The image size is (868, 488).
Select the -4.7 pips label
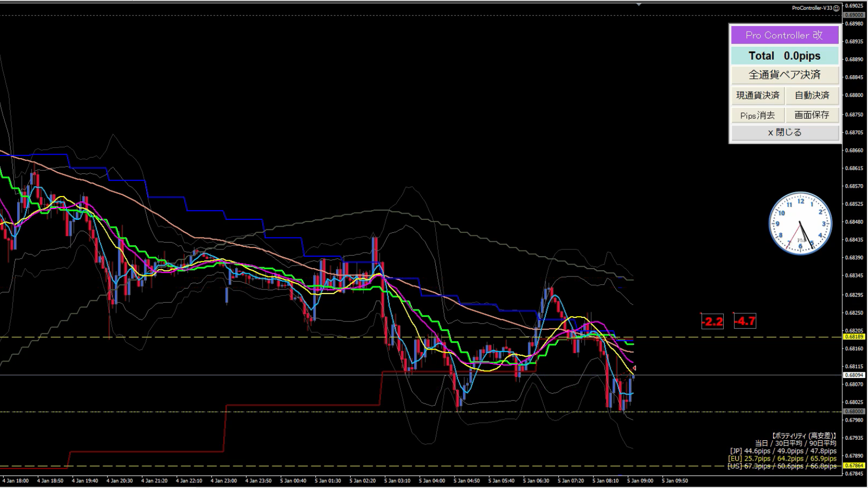coord(745,322)
